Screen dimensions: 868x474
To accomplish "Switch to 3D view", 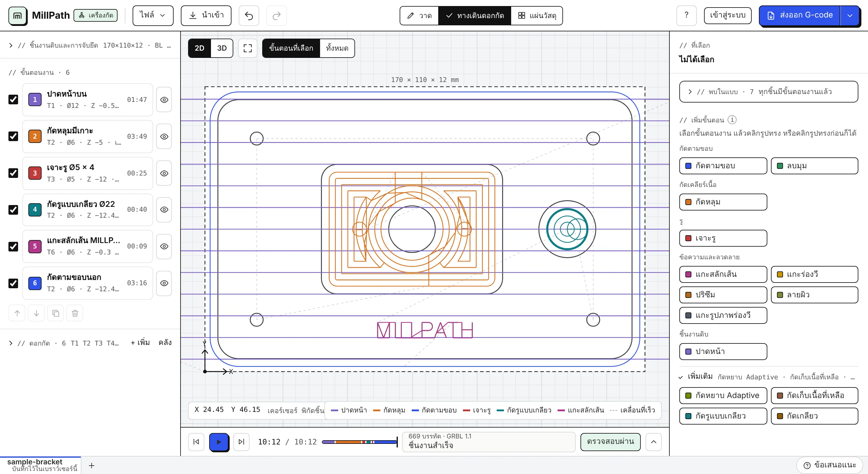I will click(222, 48).
